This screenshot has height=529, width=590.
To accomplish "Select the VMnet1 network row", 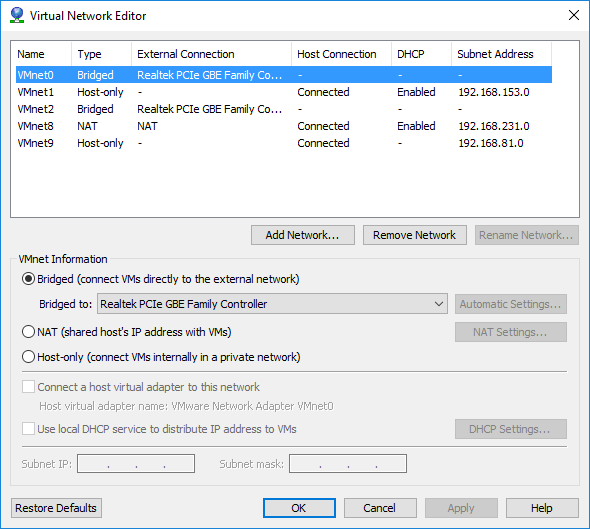I will coord(284,92).
